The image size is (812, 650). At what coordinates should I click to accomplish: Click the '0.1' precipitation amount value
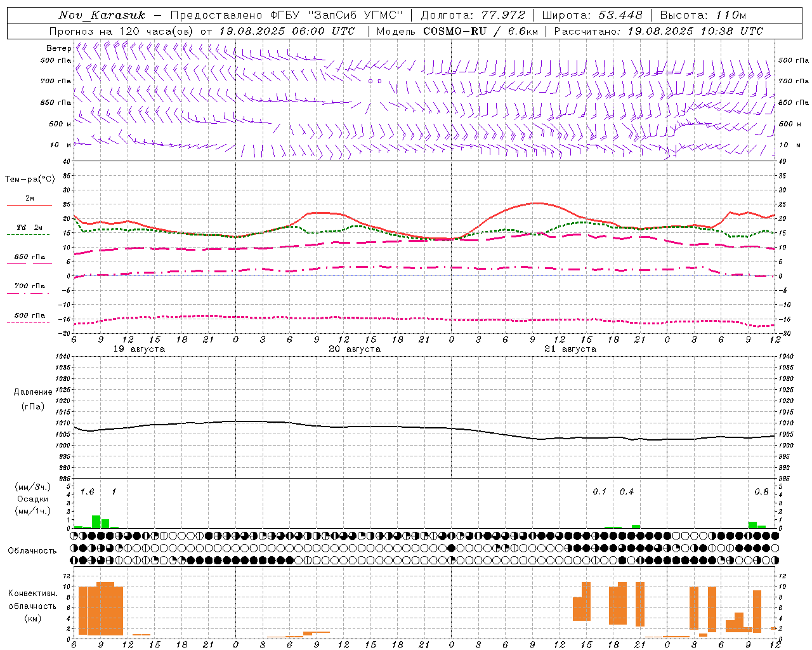point(599,492)
